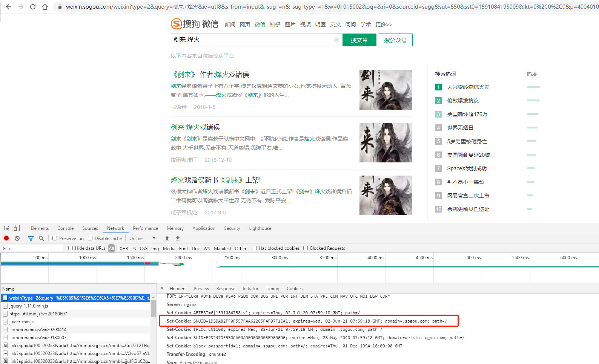
Task: Click the 新闻 navigation link
Action: [230, 24]
